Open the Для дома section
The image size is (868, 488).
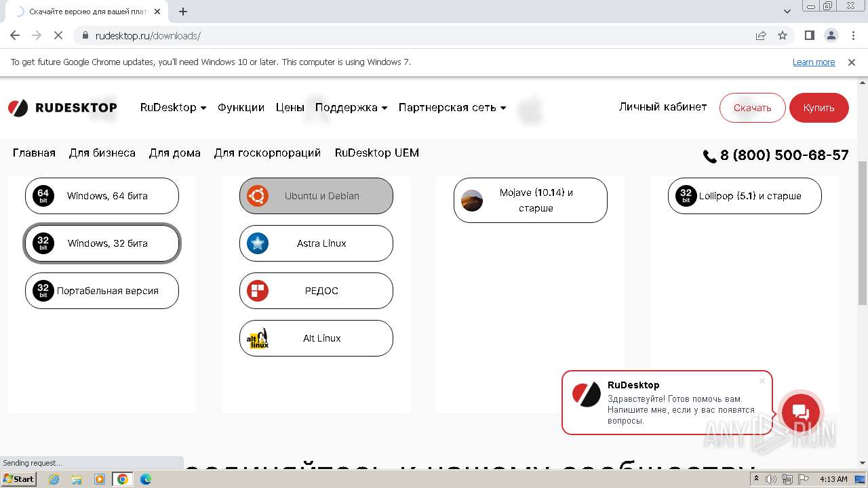pos(175,153)
